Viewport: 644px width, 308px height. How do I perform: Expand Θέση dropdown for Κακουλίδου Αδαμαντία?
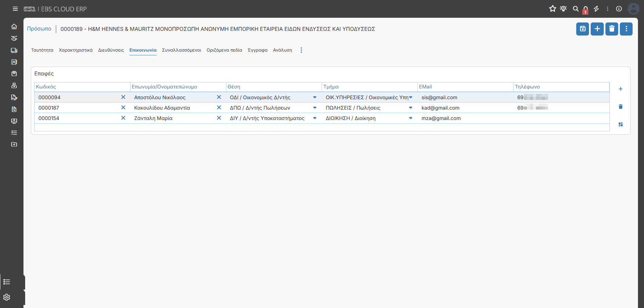pos(315,108)
